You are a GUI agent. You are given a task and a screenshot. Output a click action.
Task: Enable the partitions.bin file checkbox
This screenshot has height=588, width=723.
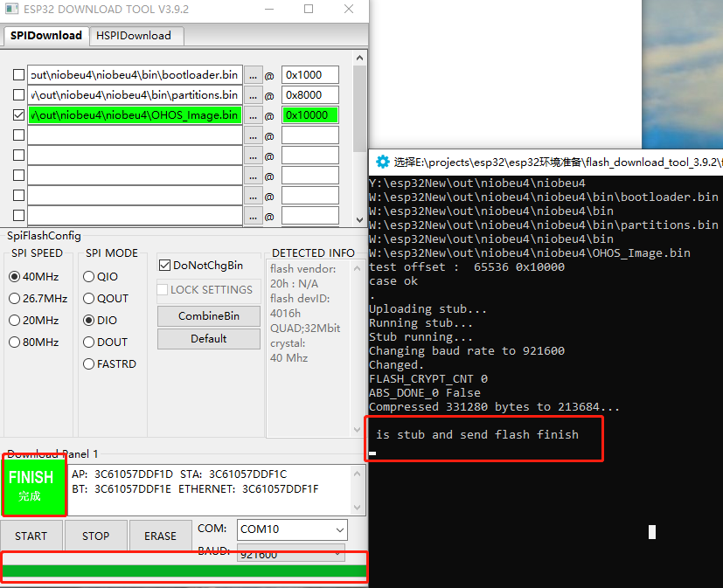point(19,95)
